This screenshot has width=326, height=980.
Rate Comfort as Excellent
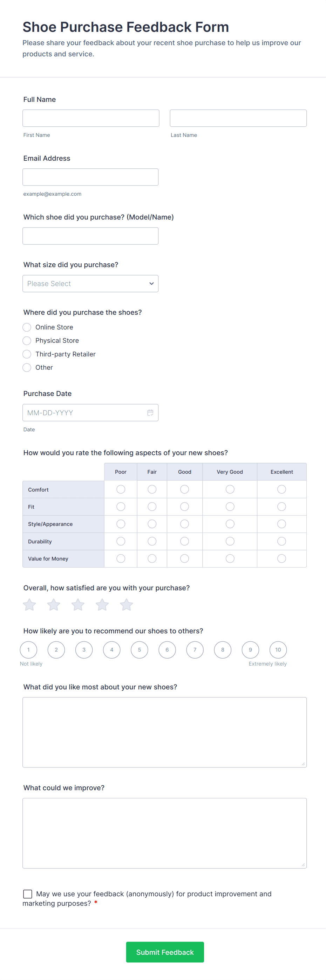click(281, 489)
